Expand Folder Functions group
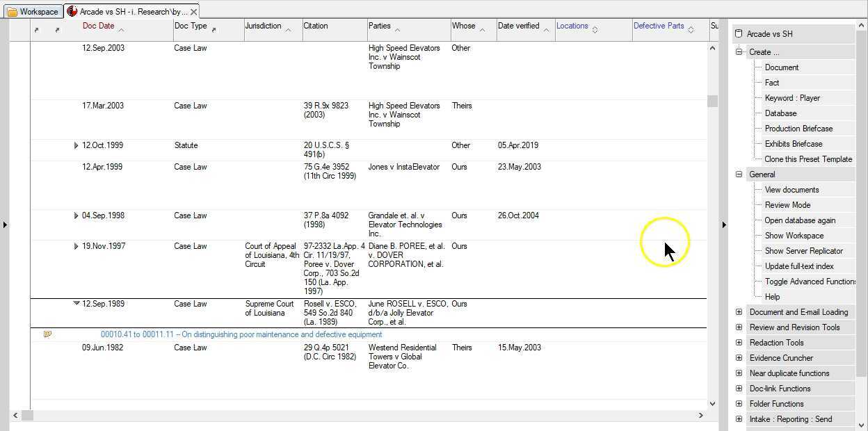 point(739,404)
